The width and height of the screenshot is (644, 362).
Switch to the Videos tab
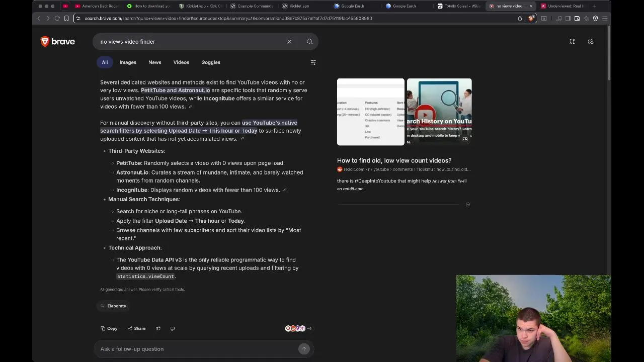coord(181,62)
